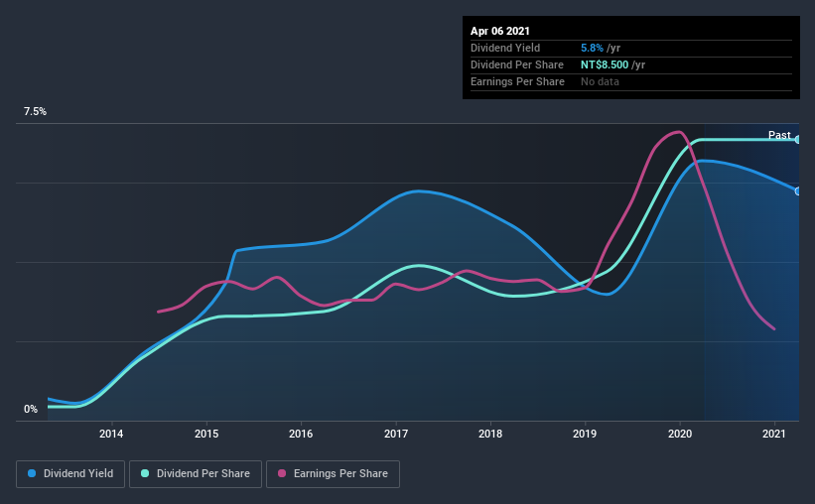Click the blue Dividend Yield legend dot
This screenshot has height=504, width=815.
click(32, 473)
